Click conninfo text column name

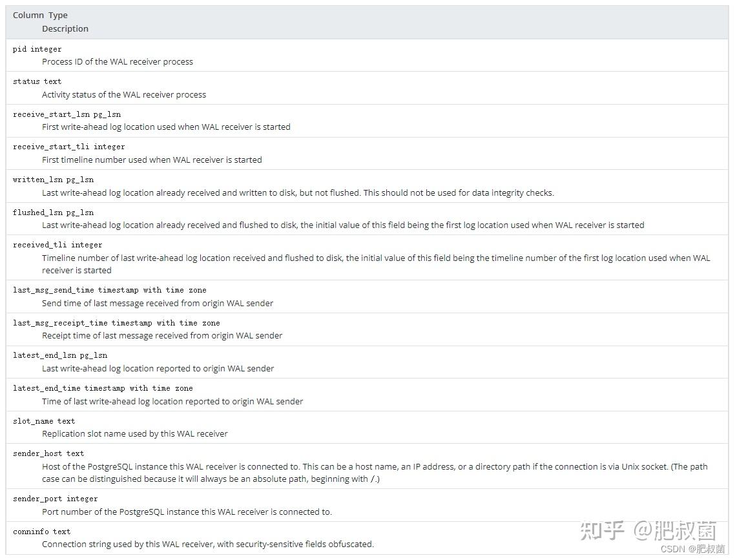[42, 532]
